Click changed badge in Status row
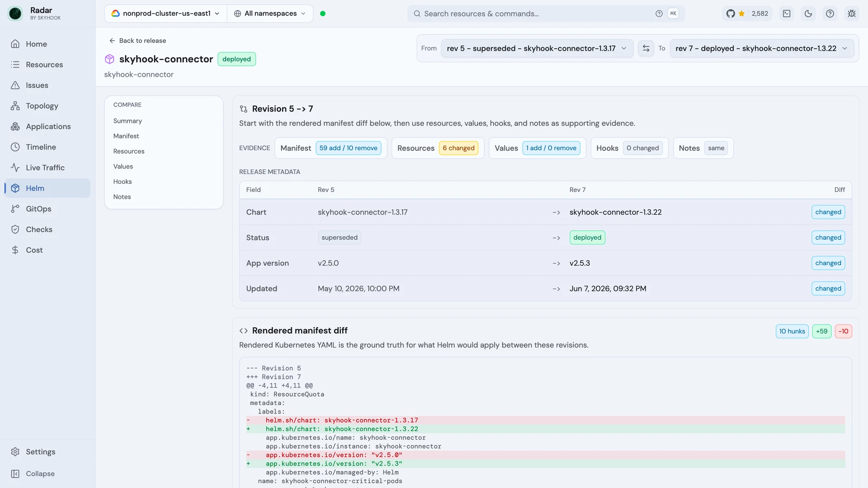This screenshot has height=488, width=868. tap(828, 238)
